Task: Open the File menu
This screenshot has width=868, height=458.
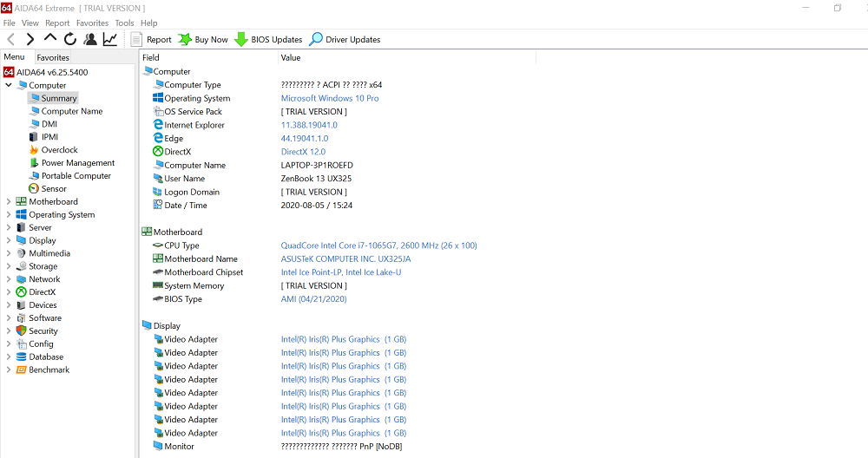Action: coord(10,23)
